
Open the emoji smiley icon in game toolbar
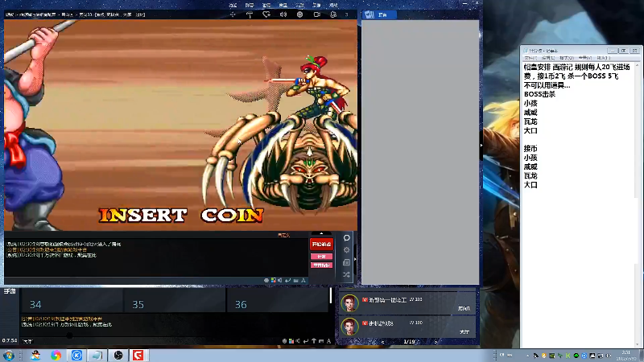299,14
